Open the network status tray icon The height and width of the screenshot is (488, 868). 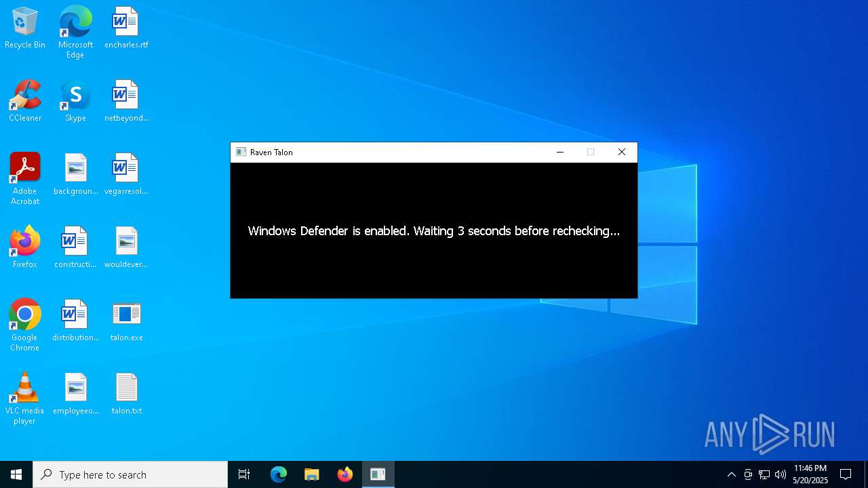(764, 474)
